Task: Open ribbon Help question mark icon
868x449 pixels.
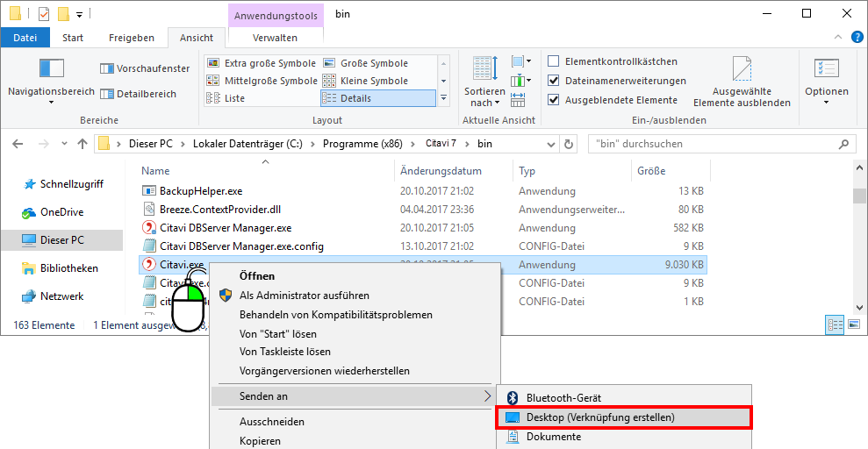Action: click(857, 38)
